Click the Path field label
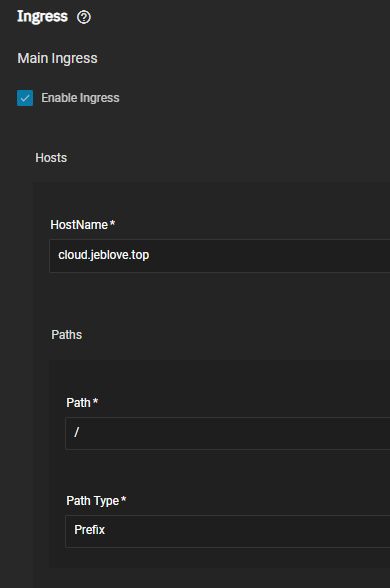The height and width of the screenshot is (588, 390). [x=78, y=403]
